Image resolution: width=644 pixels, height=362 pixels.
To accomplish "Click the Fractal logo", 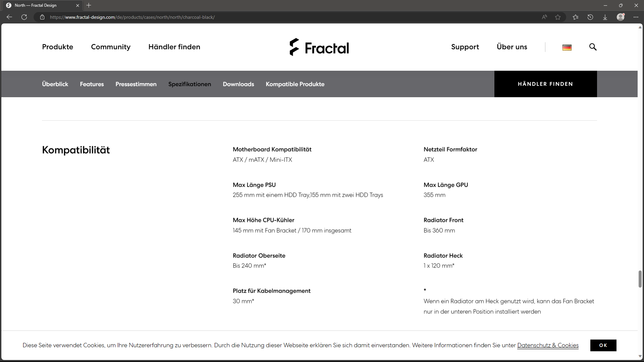I will (x=319, y=47).
